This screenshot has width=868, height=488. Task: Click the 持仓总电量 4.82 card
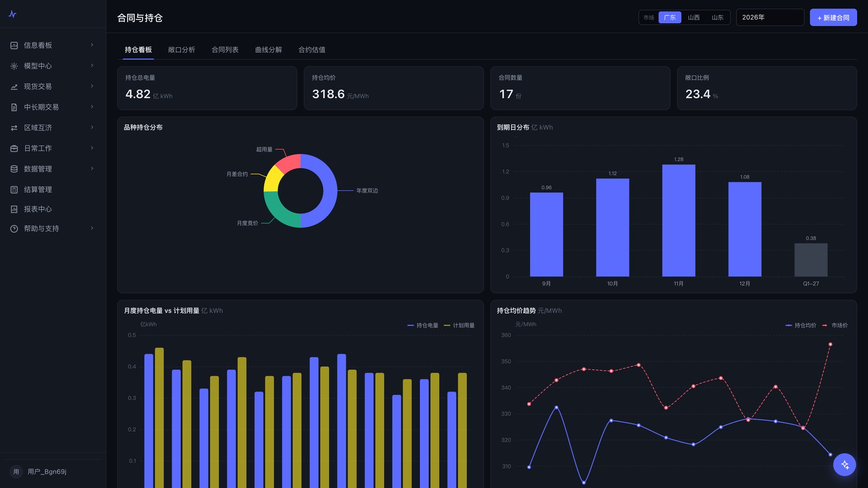(x=207, y=88)
